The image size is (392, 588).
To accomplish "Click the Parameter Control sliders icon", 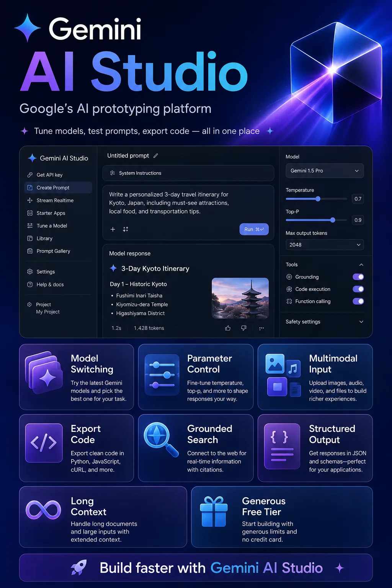I will pyautogui.click(x=162, y=375).
